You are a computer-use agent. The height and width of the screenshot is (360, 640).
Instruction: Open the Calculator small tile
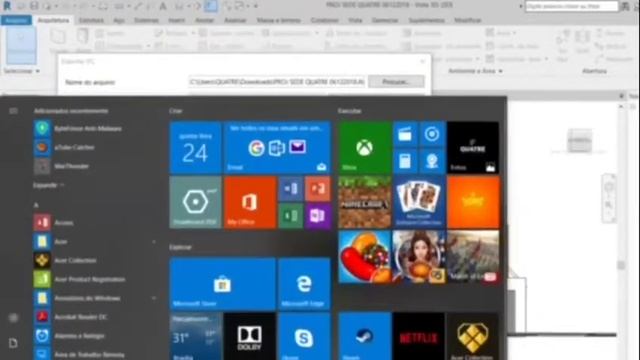pyautogui.click(x=405, y=161)
